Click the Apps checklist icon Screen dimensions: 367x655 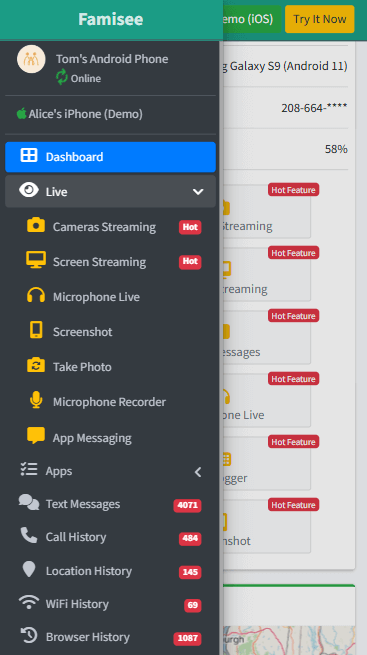[x=29, y=470]
